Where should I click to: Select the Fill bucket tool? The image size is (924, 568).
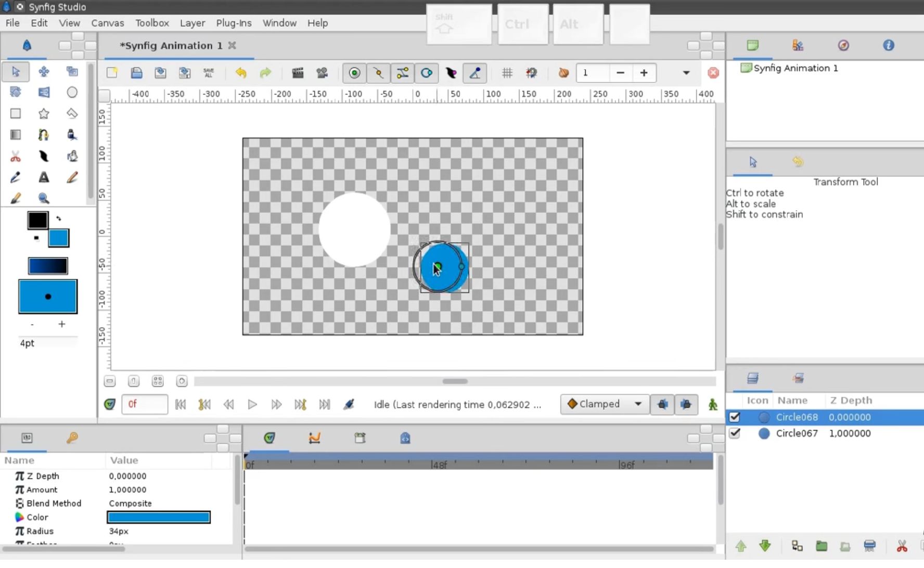(x=72, y=156)
